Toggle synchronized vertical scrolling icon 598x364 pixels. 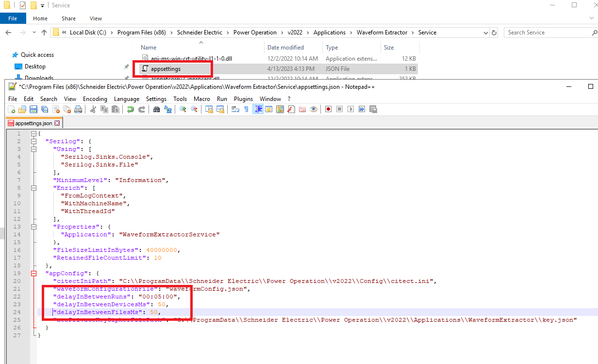(x=209, y=109)
